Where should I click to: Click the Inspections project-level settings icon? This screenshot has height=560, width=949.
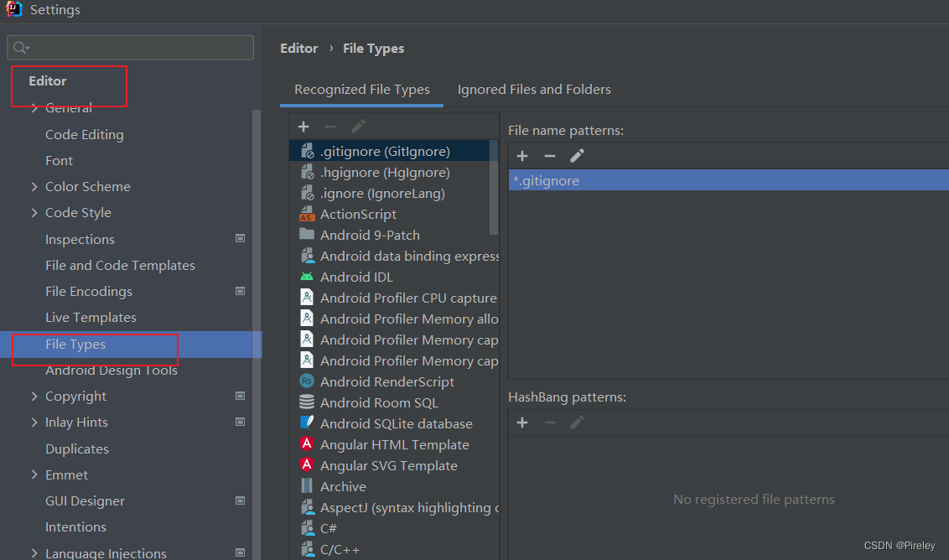[x=241, y=239]
